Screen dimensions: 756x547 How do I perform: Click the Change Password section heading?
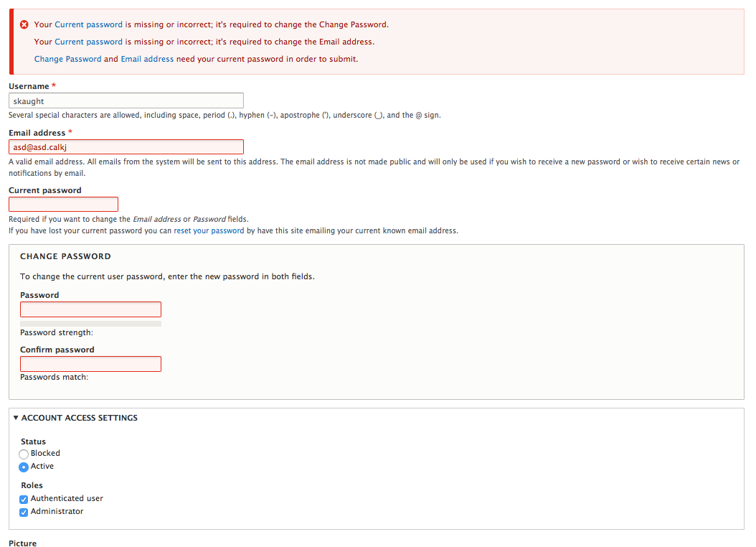[x=65, y=256]
